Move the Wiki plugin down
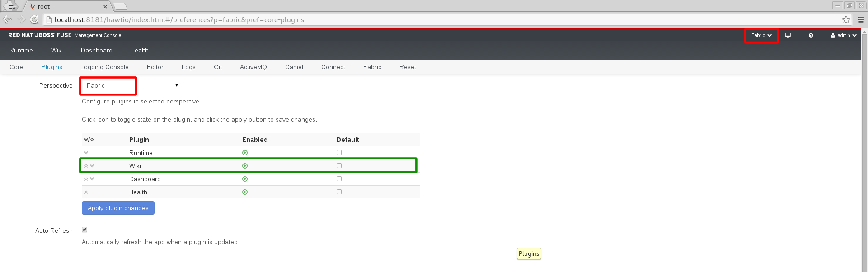This screenshot has height=272, width=868. pyautogui.click(x=92, y=166)
